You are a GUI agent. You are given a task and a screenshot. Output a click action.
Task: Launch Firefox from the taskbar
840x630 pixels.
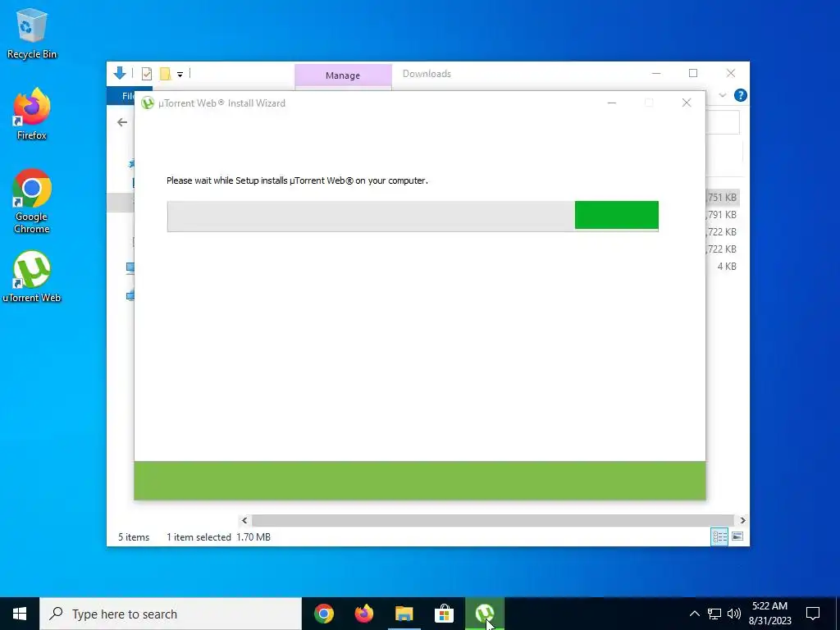[364, 614]
